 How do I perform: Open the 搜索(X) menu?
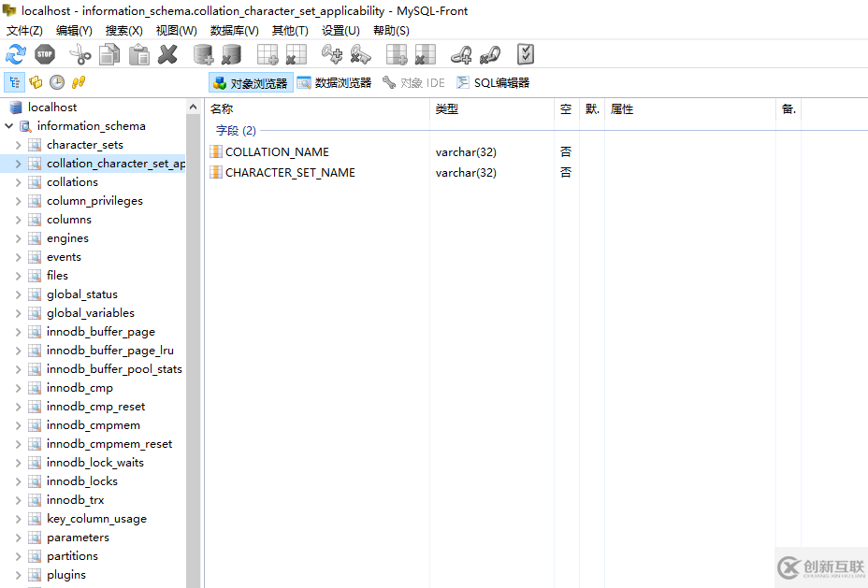[x=124, y=31]
